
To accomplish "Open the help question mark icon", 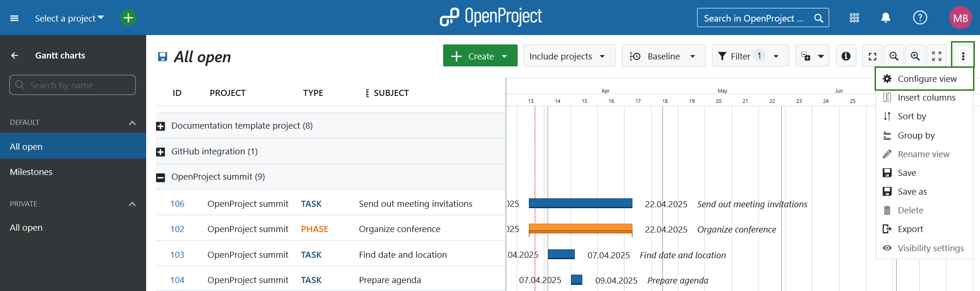I will point(920,18).
